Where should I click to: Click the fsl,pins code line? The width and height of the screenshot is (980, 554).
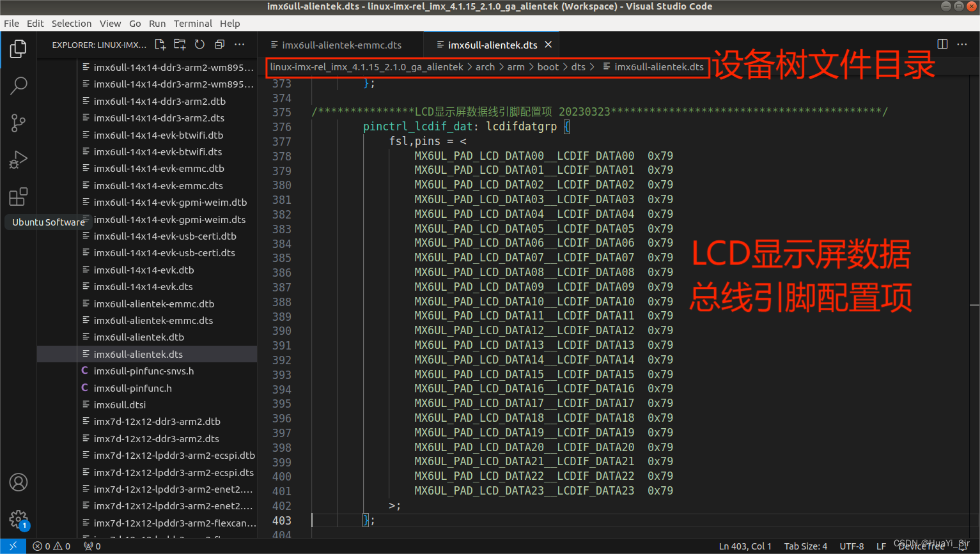pyautogui.click(x=428, y=141)
